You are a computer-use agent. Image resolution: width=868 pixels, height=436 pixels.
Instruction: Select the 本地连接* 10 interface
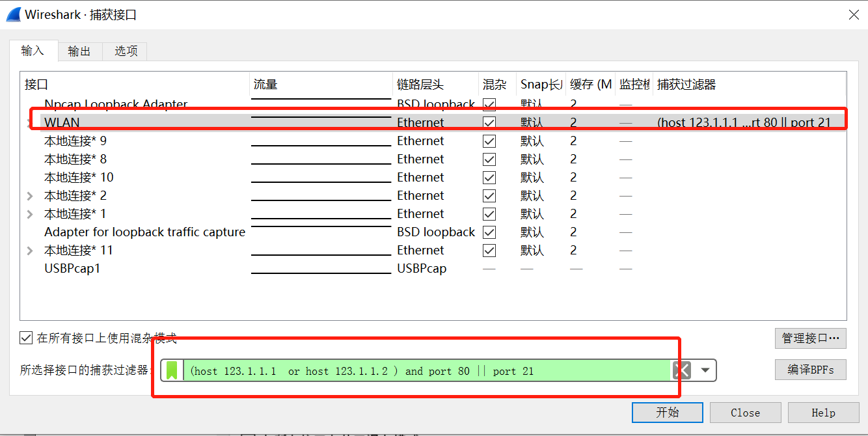79,177
